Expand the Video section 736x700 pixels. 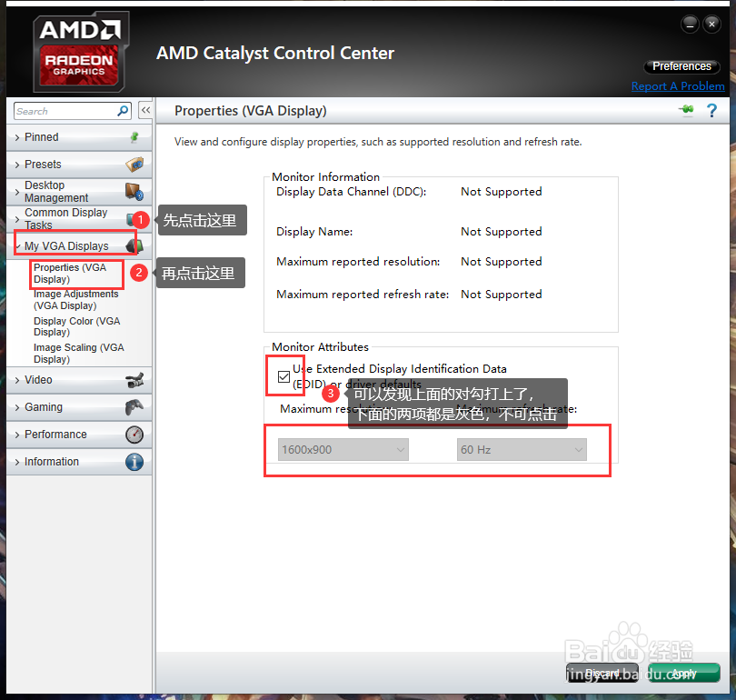coord(17,380)
